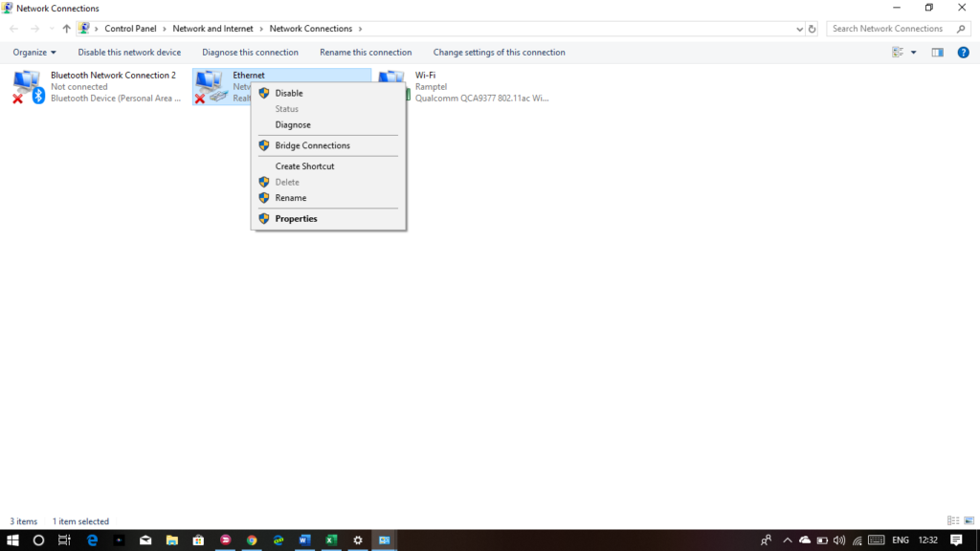
Task: Expand the address bar history dropdown
Action: 800,29
